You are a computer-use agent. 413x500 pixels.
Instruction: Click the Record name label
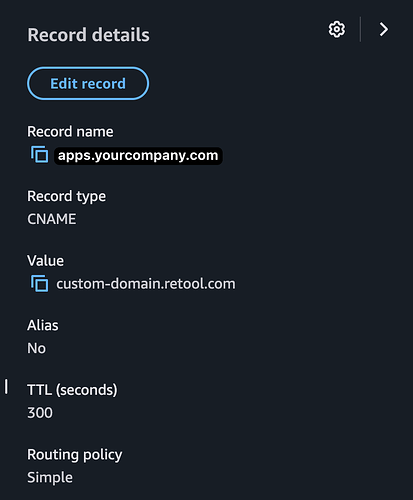pos(70,132)
